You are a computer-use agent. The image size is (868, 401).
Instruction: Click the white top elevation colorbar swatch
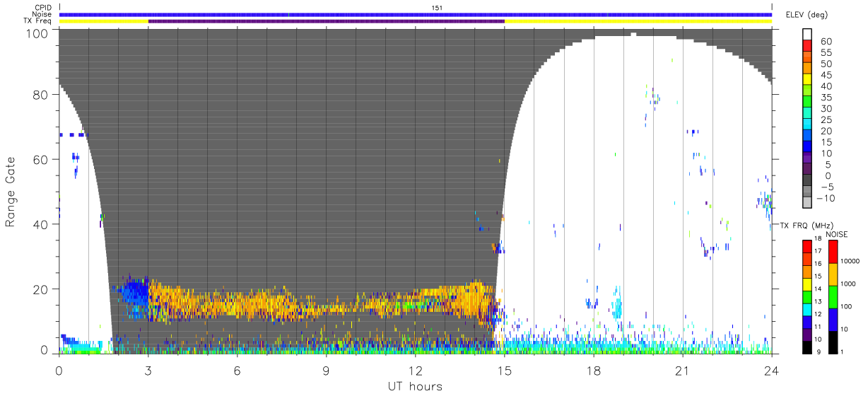pyautogui.click(x=808, y=35)
